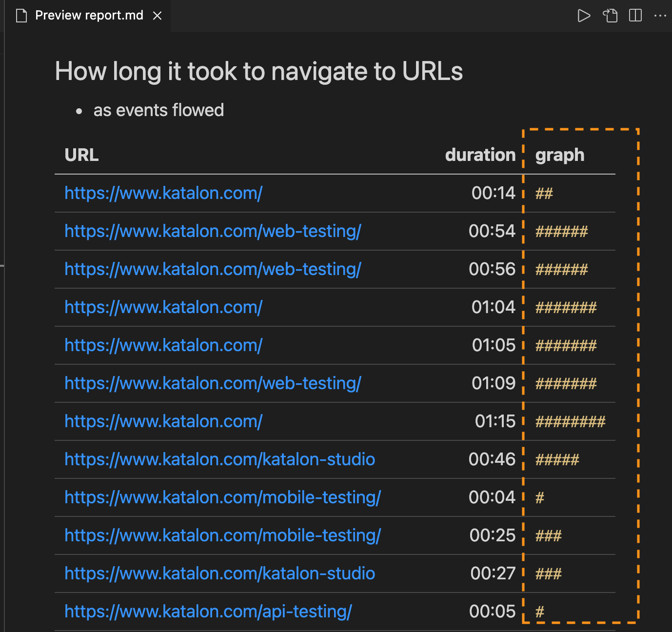Click the duration column header
This screenshot has width=672, height=632.
pos(480,155)
